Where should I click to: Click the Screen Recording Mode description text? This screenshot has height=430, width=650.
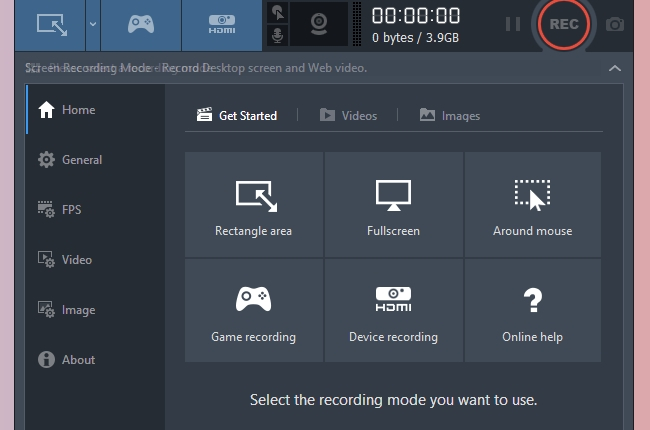[x=196, y=68]
